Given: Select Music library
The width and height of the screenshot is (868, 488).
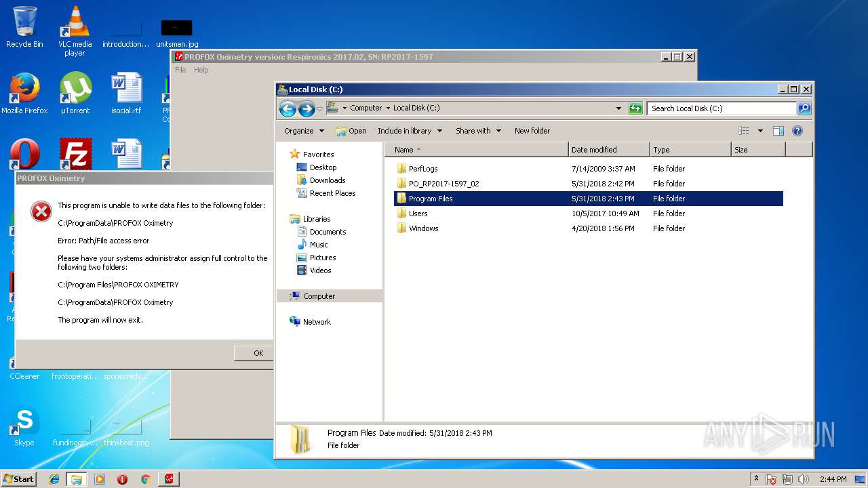Looking at the screenshot, I should (x=312, y=245).
